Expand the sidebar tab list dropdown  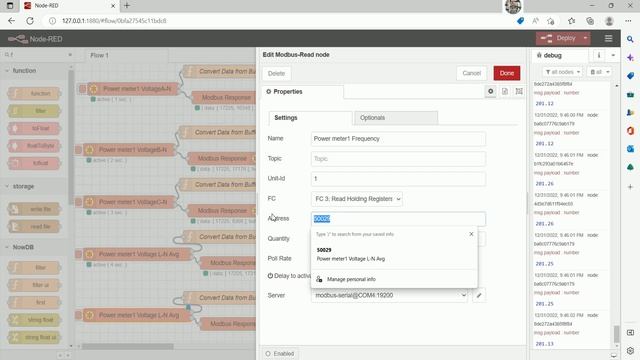[613, 55]
